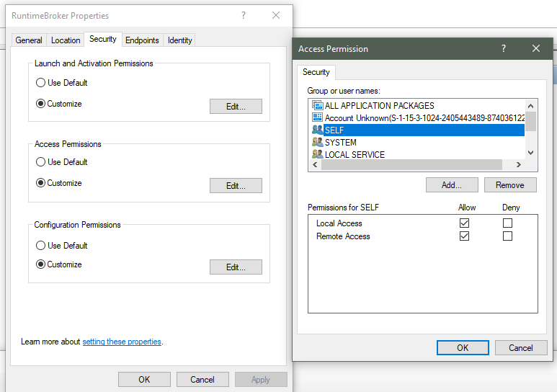557x392 pixels.
Task: Click the Account Unknown entry icon
Action: pos(317,117)
